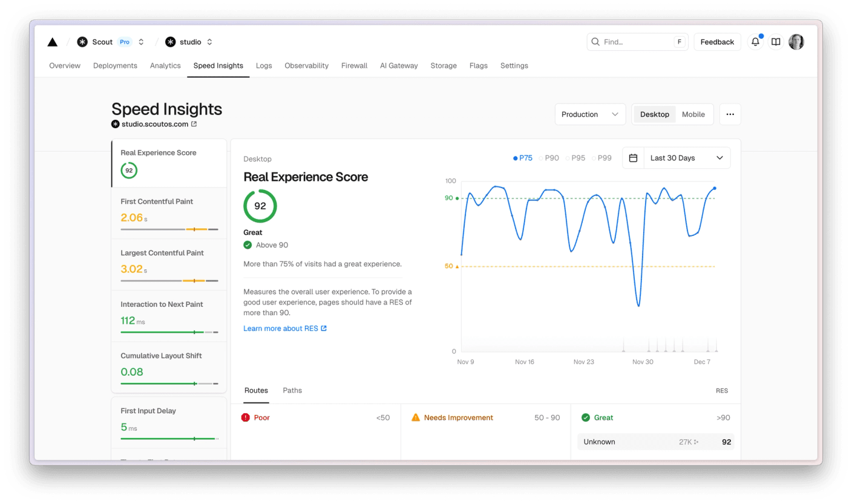Open the user profile avatar
Viewport: 852px width, 504px height.
[796, 42]
